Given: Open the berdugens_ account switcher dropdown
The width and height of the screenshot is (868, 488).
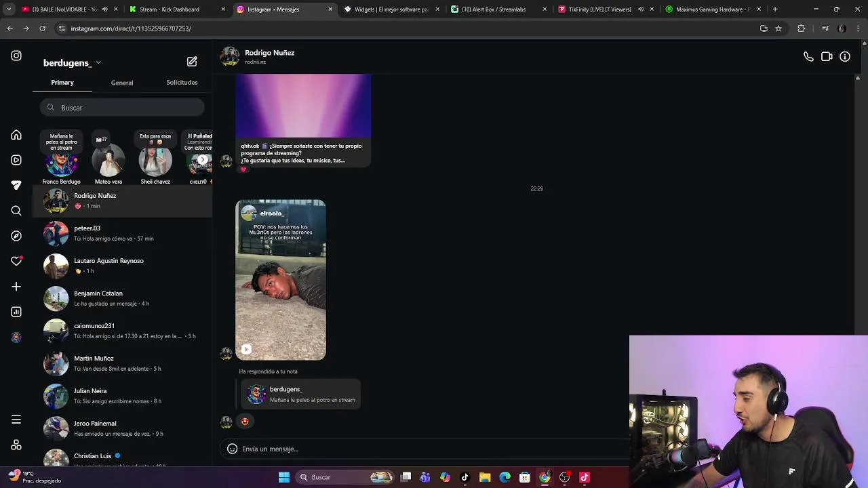Looking at the screenshot, I should click(x=72, y=62).
